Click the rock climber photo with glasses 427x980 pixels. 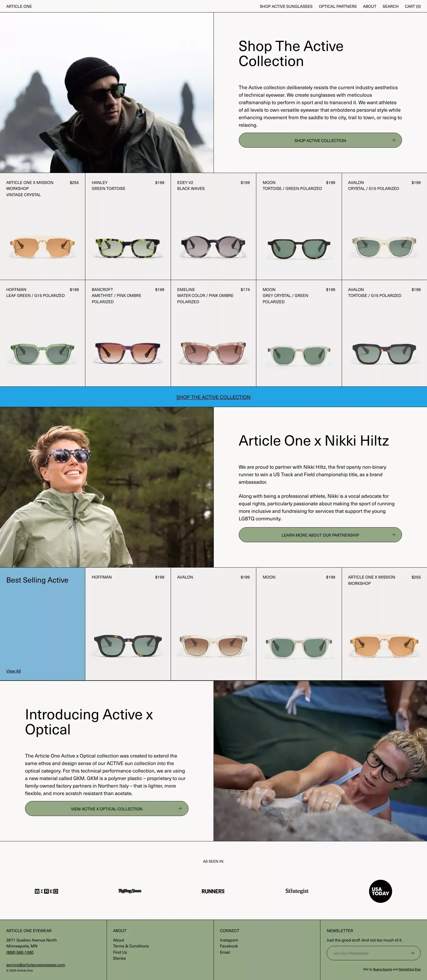click(x=320, y=761)
